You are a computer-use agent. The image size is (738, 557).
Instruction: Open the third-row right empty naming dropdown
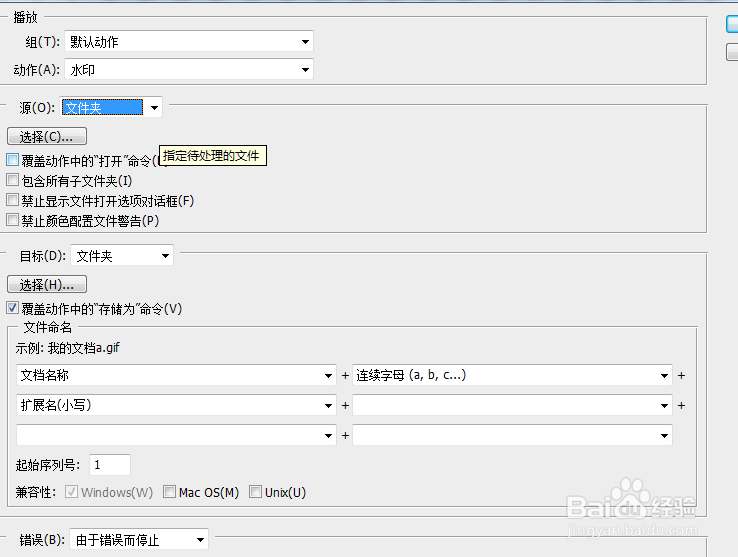pyautogui.click(x=513, y=435)
